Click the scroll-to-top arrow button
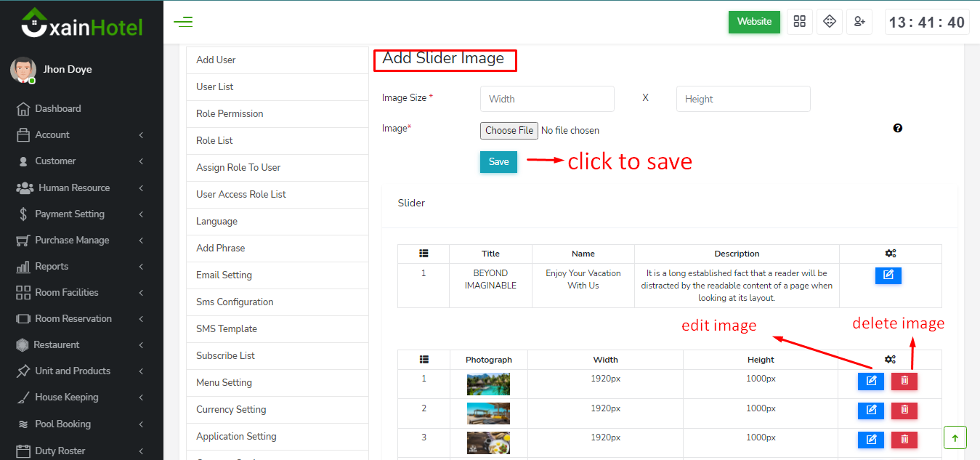This screenshot has width=980, height=460. click(x=955, y=437)
